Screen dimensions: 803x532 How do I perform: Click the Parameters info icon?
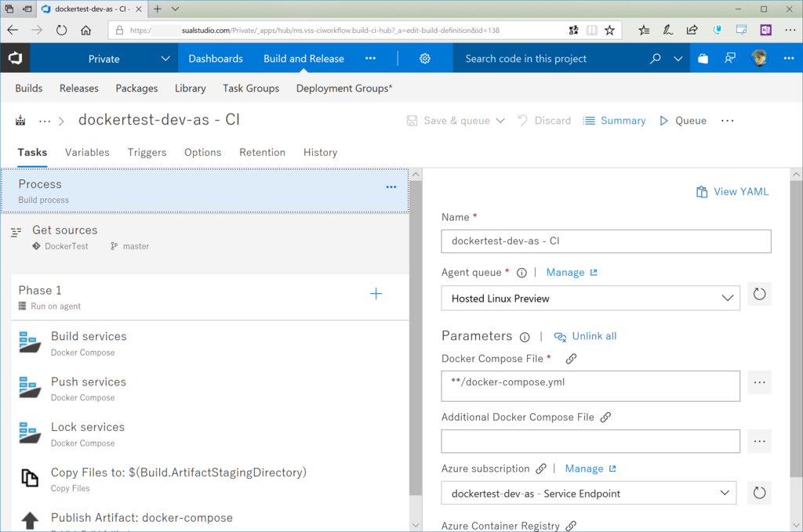tap(525, 337)
